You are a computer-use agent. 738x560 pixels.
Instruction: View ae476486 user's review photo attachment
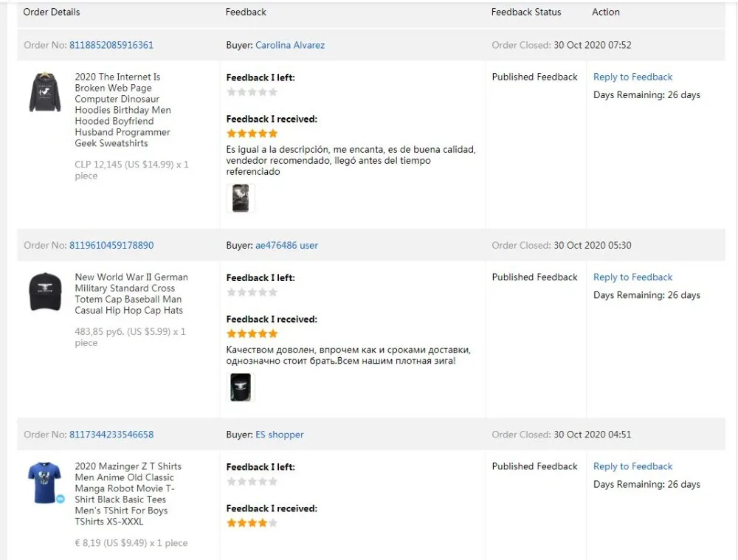tap(241, 387)
